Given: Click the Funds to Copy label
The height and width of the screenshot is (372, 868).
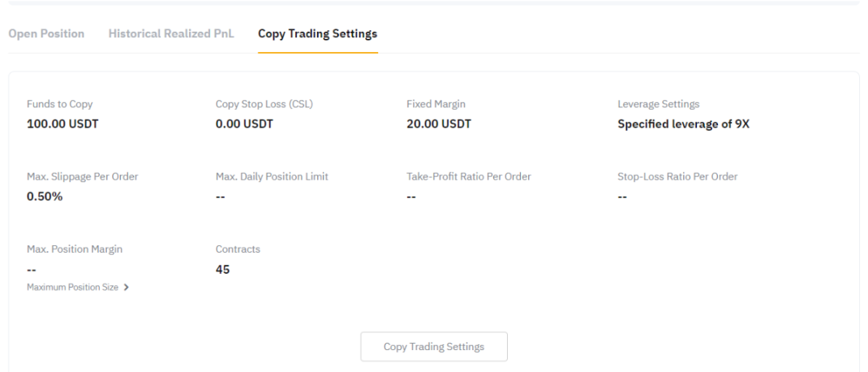Looking at the screenshot, I should coord(59,105).
